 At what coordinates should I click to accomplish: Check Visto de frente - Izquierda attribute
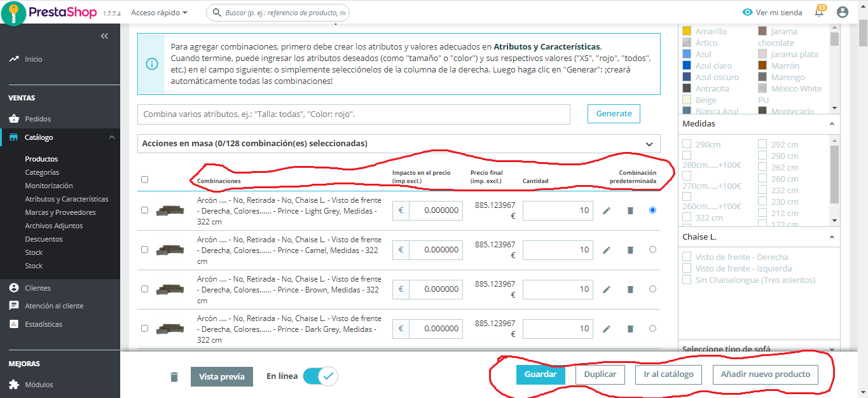pyautogui.click(x=687, y=268)
